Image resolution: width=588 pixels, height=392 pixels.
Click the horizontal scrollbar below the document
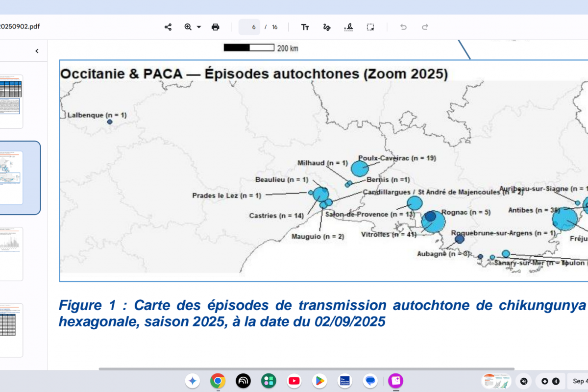[x=306, y=369]
